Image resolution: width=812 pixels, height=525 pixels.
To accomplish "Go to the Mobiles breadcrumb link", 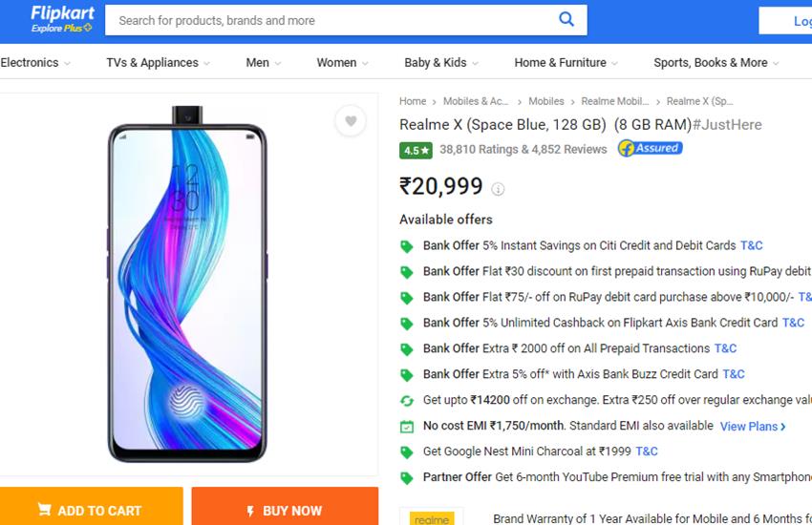I will pos(546,101).
